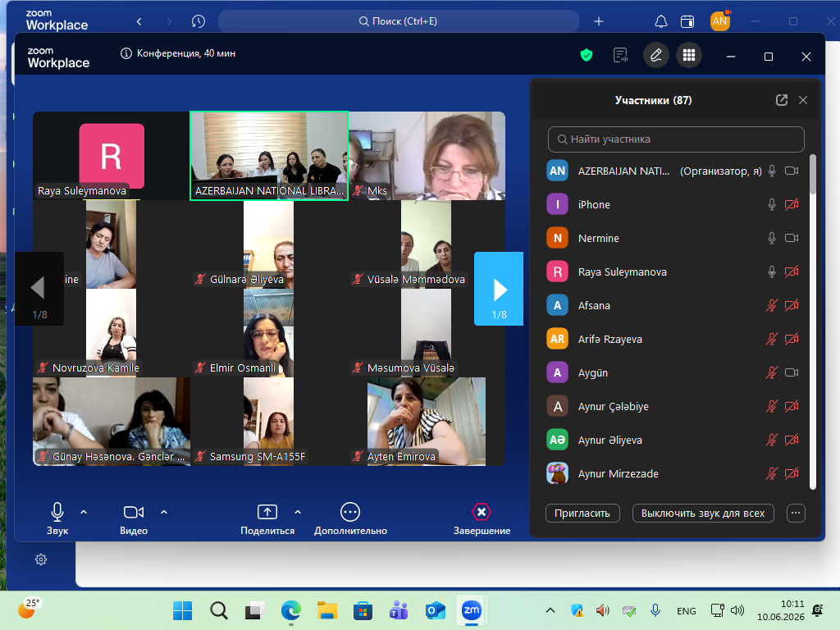Expand share options arrow next to Поделиться
Screen dimensions: 840x630
point(298,512)
